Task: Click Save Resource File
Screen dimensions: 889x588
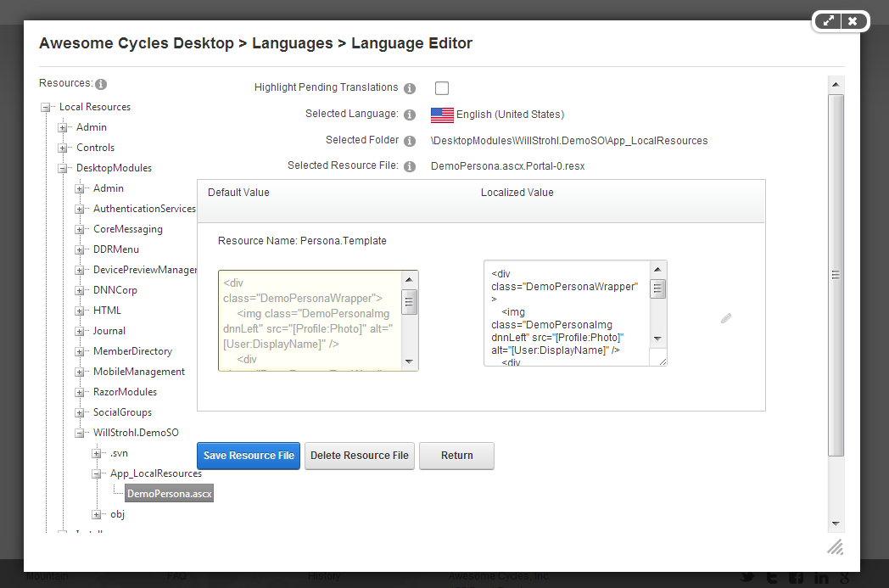Action: [x=248, y=456]
